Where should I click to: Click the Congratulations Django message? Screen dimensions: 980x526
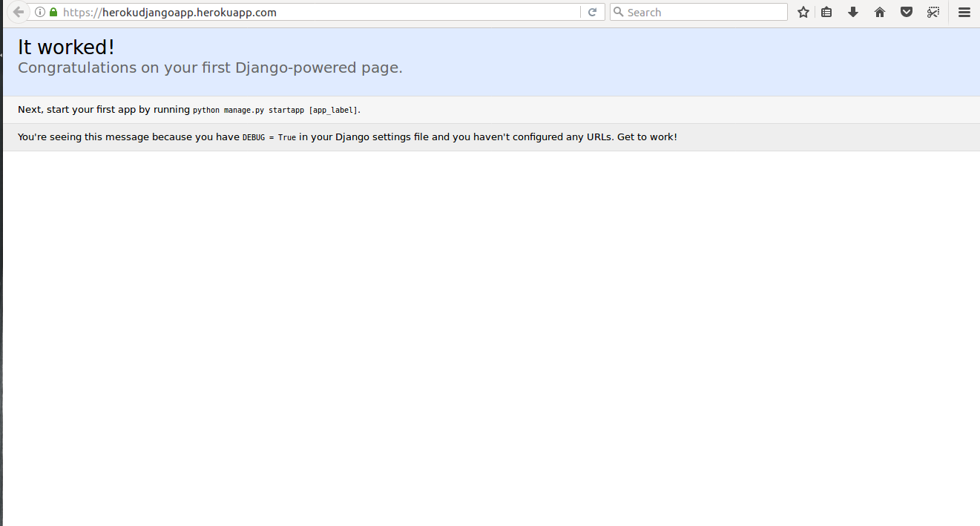point(210,68)
